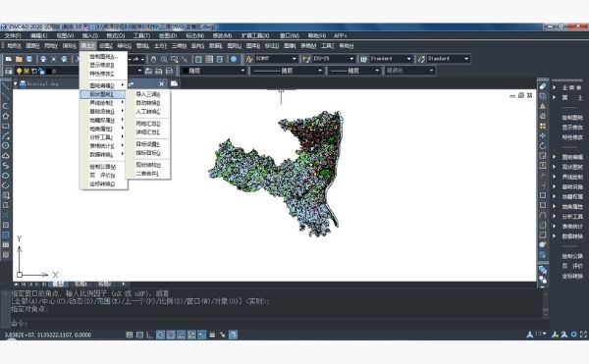Open the layer properties manager icon
The height and width of the screenshot is (364, 589).
coord(8,71)
